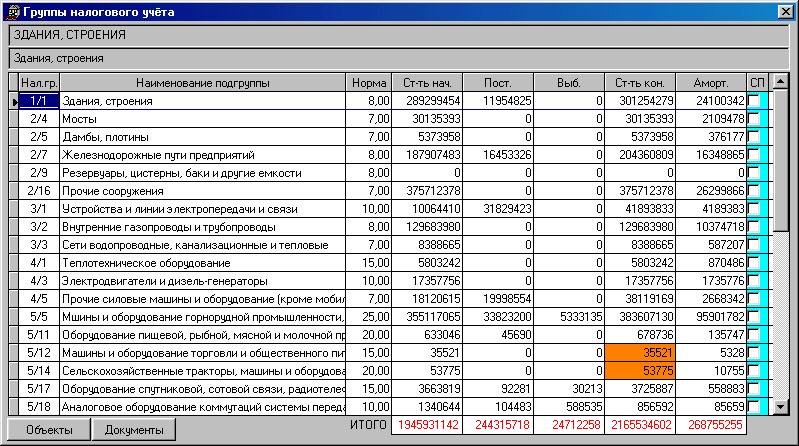This screenshot has width=799, height=446.
Task: Click total ending cost 2165534602
Action: pos(641,425)
